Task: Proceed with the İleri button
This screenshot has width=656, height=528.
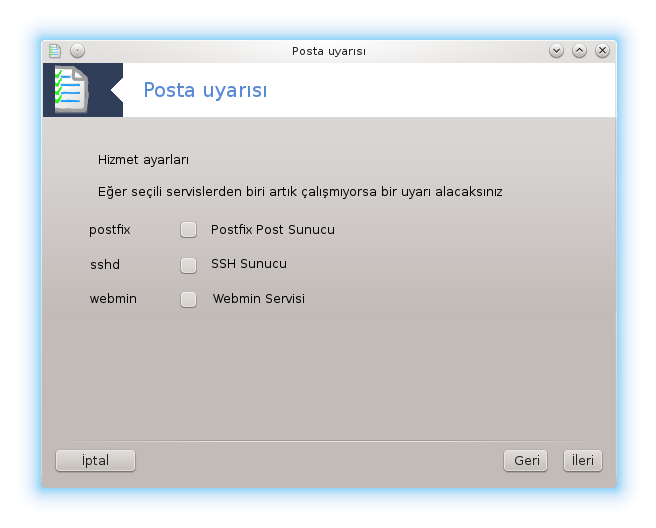Action: tap(582, 461)
